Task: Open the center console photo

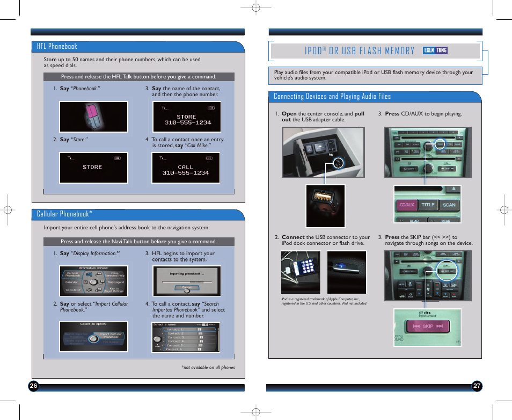Action: 323,153
